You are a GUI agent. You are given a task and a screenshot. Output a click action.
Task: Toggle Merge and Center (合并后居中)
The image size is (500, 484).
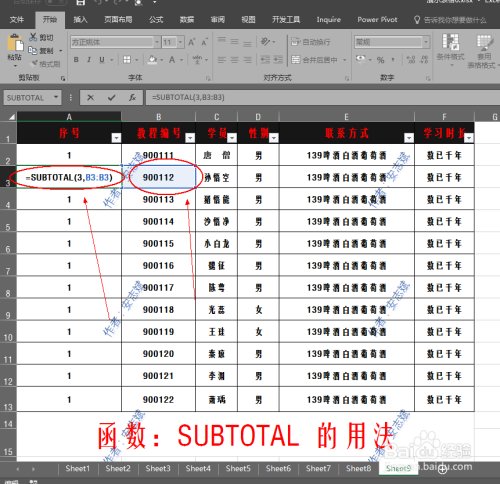coord(314,60)
